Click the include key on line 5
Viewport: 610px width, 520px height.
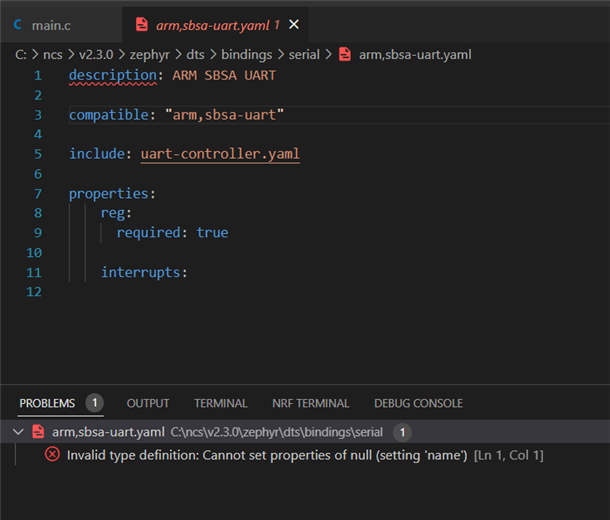[x=97, y=154]
